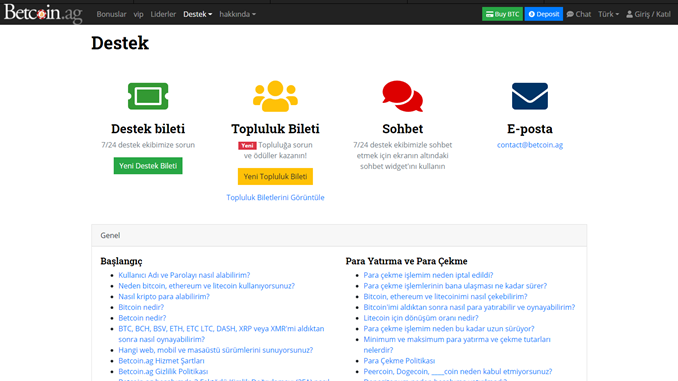Screen dimensions: 678x381
Task: Open 'Minimum ve maksimum para yatırma' link
Action: tap(457, 345)
